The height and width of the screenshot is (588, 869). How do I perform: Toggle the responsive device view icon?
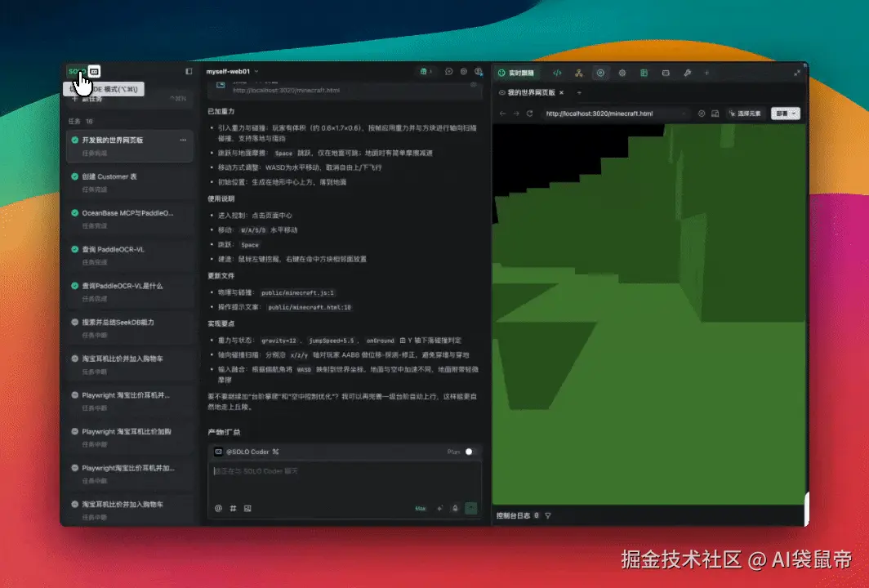[715, 114]
